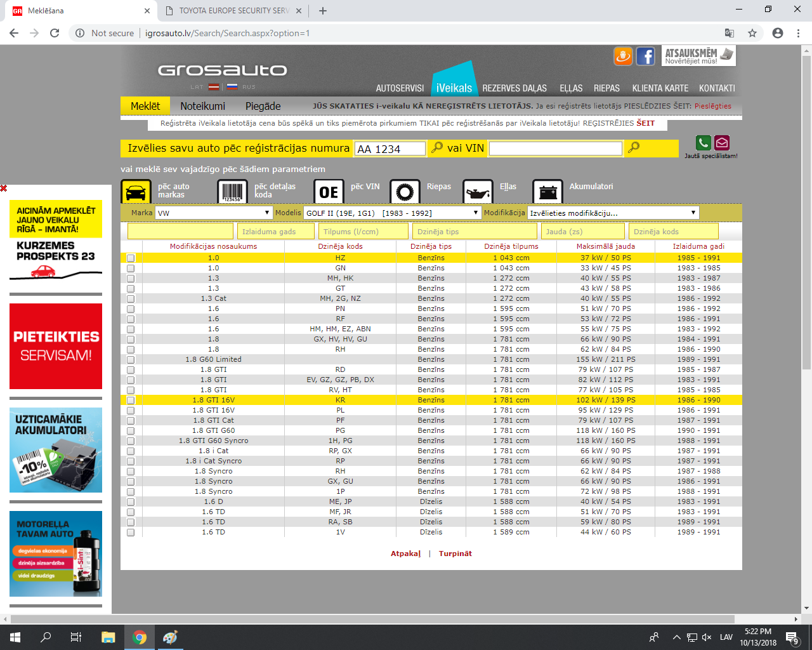
Task: Click the Tilpums (l/ccm) filter field
Action: click(x=363, y=232)
